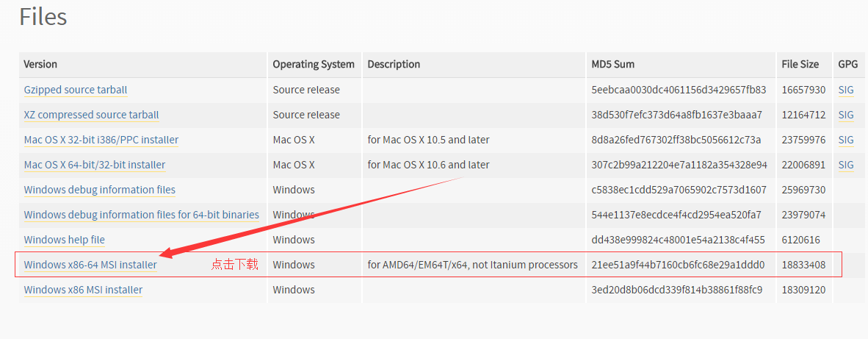This screenshot has height=339, width=868.
Task: Click the MD5 sum 21ee51a9f44b7160cb6fc68e29a1ddd0
Action: tap(678, 265)
